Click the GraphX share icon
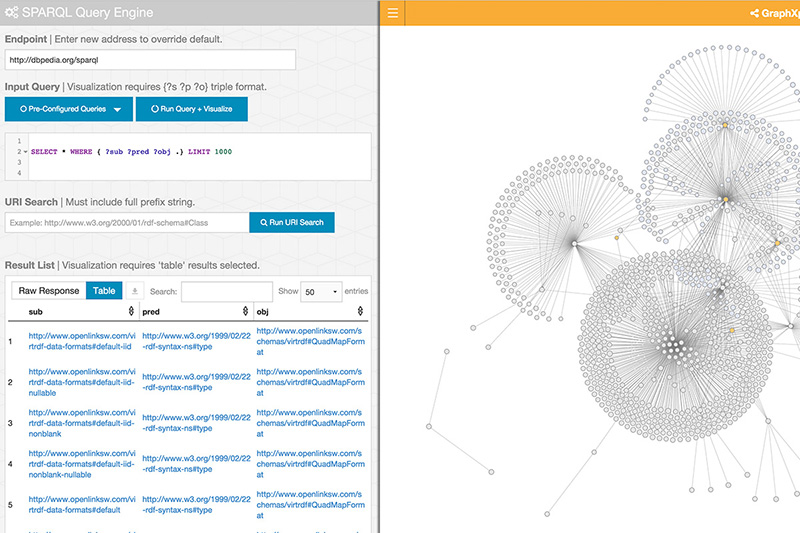The height and width of the screenshot is (533, 800). (x=754, y=14)
